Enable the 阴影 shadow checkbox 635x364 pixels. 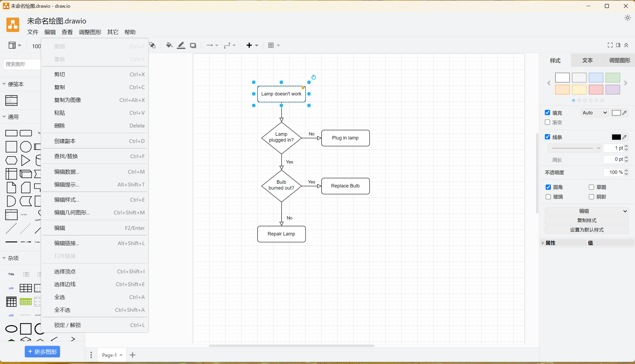(591, 197)
